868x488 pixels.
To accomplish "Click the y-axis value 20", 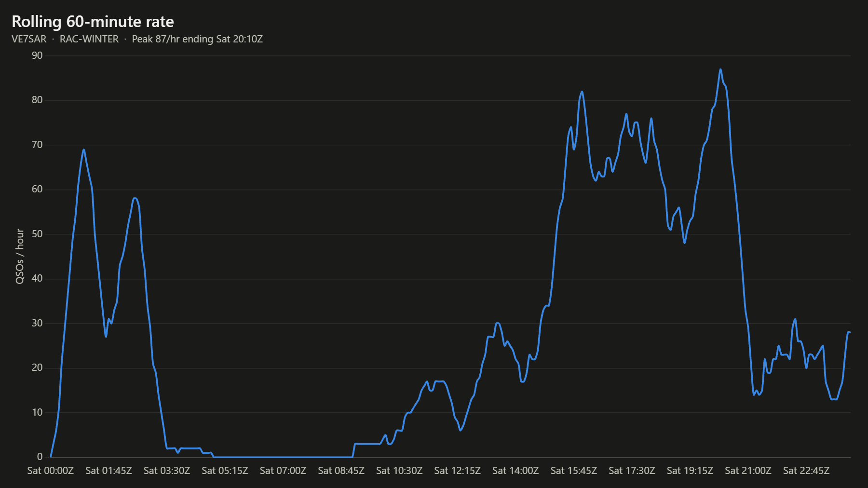I will coord(37,367).
